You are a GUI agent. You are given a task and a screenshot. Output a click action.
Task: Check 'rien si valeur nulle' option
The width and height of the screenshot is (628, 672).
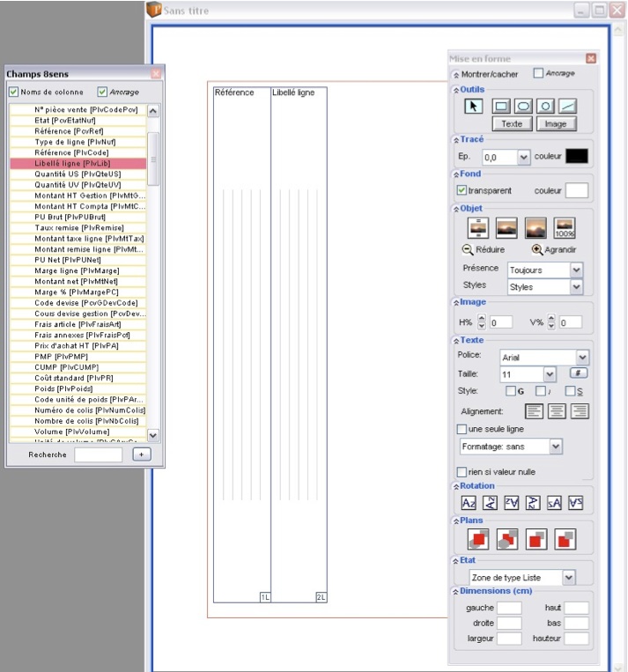click(462, 472)
